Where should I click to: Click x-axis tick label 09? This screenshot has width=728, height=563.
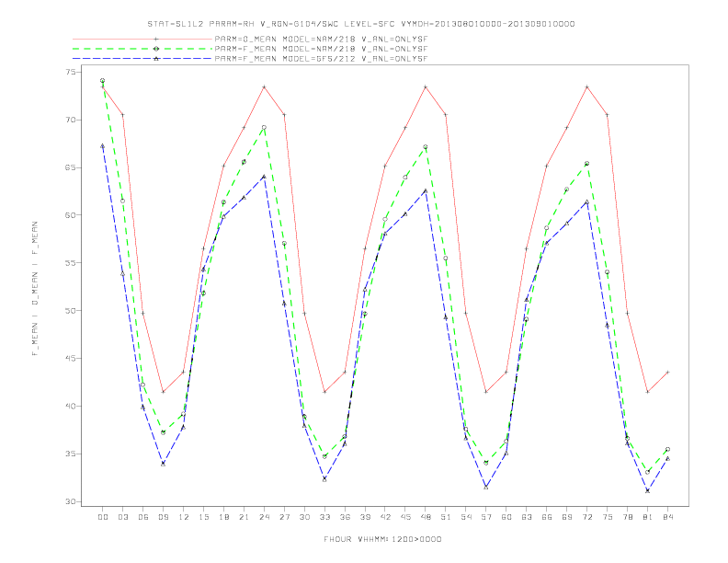pos(163,517)
